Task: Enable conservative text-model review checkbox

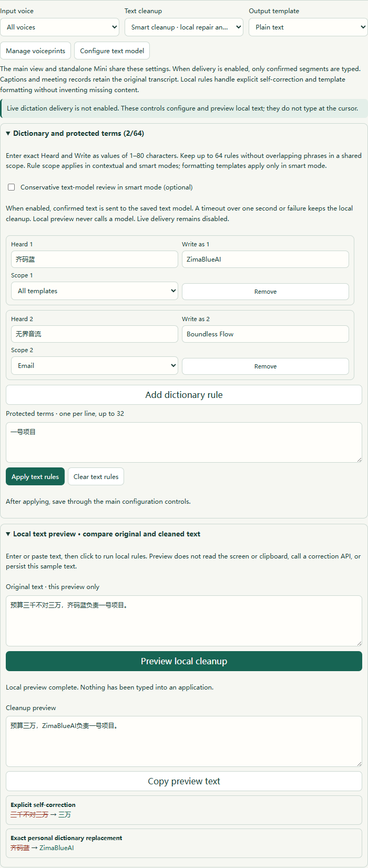Action: [x=11, y=187]
